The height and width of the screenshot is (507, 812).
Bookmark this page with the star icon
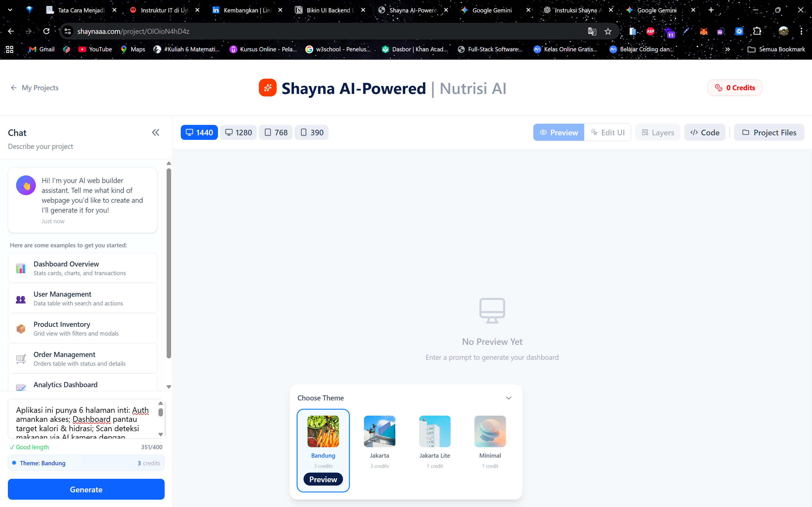(x=608, y=31)
